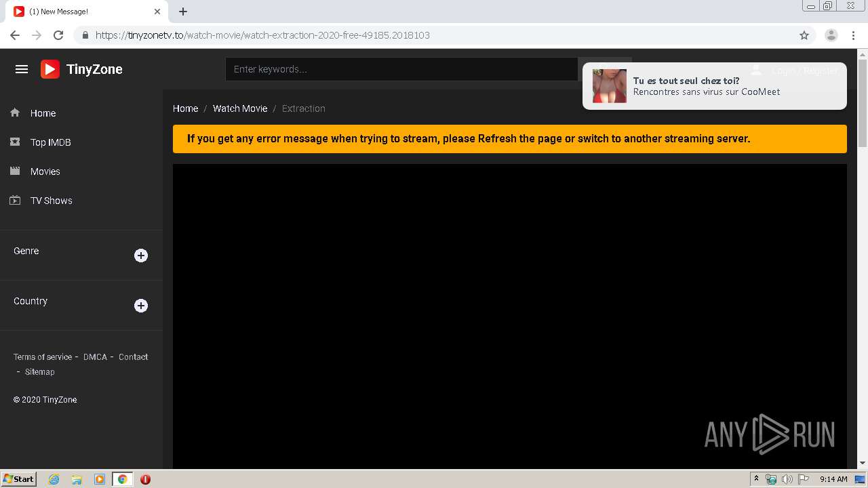
Task: Open Movies in sidebar
Action: 45,171
